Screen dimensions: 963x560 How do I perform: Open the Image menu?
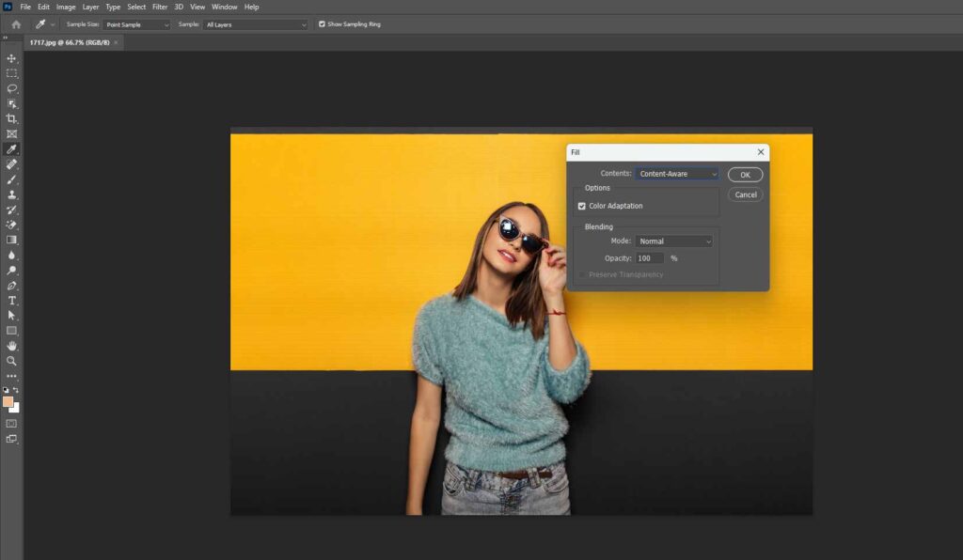(66, 7)
